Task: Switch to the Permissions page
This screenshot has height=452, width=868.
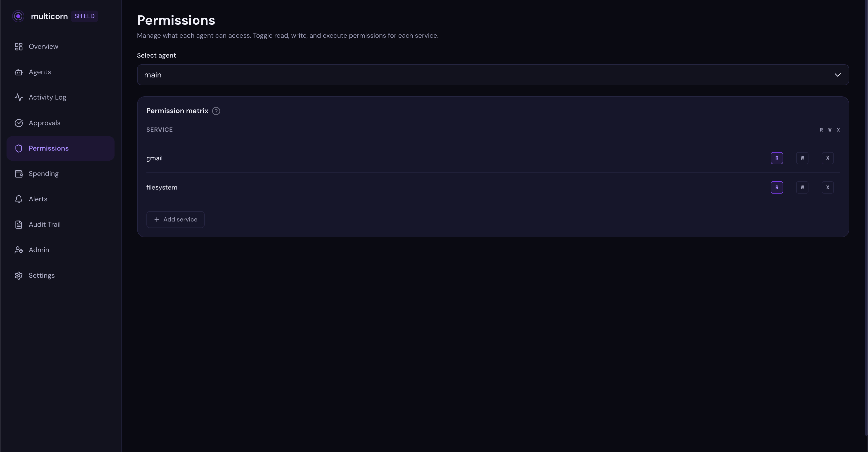Action: tap(48, 148)
